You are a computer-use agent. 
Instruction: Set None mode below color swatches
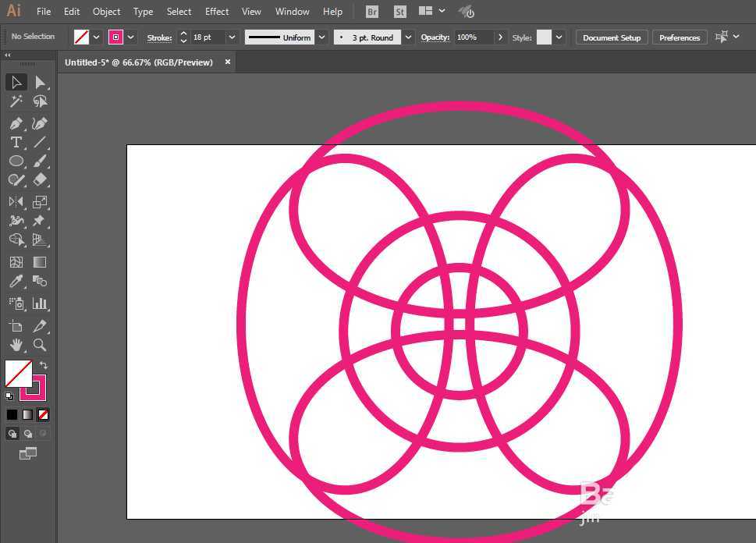click(44, 414)
